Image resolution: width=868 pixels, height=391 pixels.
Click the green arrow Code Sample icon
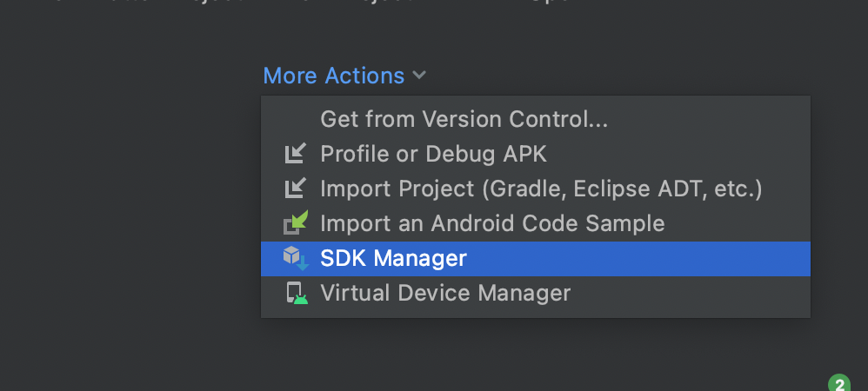click(296, 223)
